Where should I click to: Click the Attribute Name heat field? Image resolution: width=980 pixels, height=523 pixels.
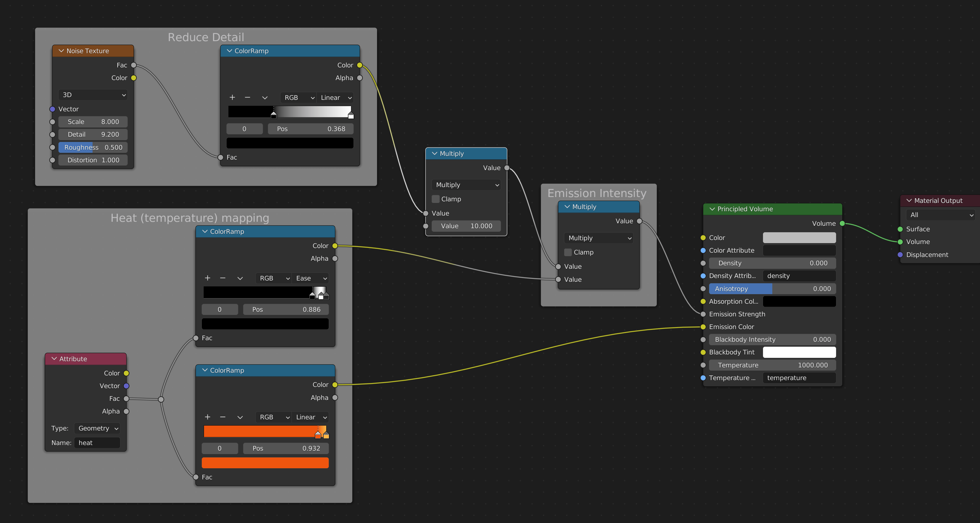[98, 443]
